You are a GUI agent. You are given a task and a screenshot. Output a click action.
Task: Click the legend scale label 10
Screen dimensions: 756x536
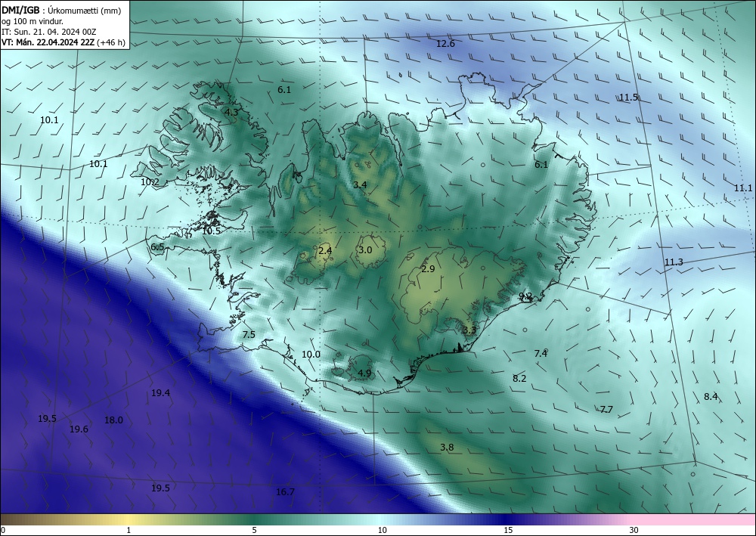[x=383, y=531]
